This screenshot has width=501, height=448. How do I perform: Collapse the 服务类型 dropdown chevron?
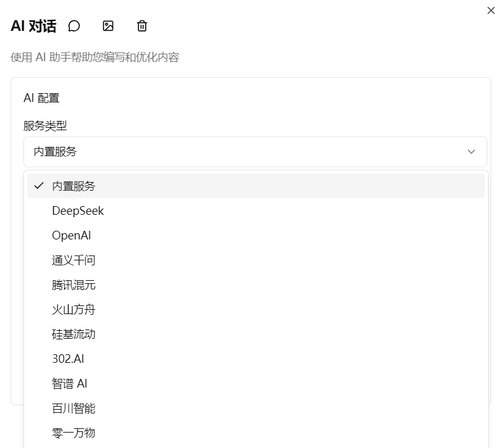pos(471,151)
